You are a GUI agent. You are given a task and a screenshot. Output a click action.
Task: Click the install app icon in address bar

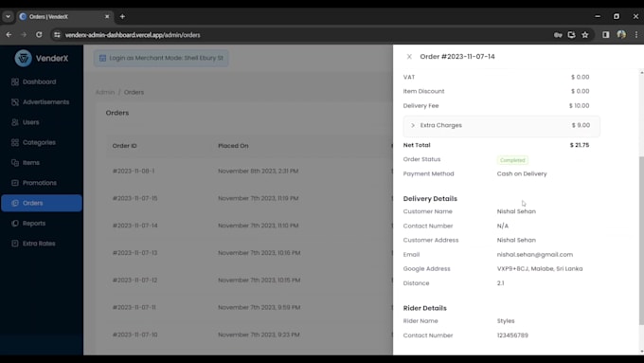tap(571, 35)
